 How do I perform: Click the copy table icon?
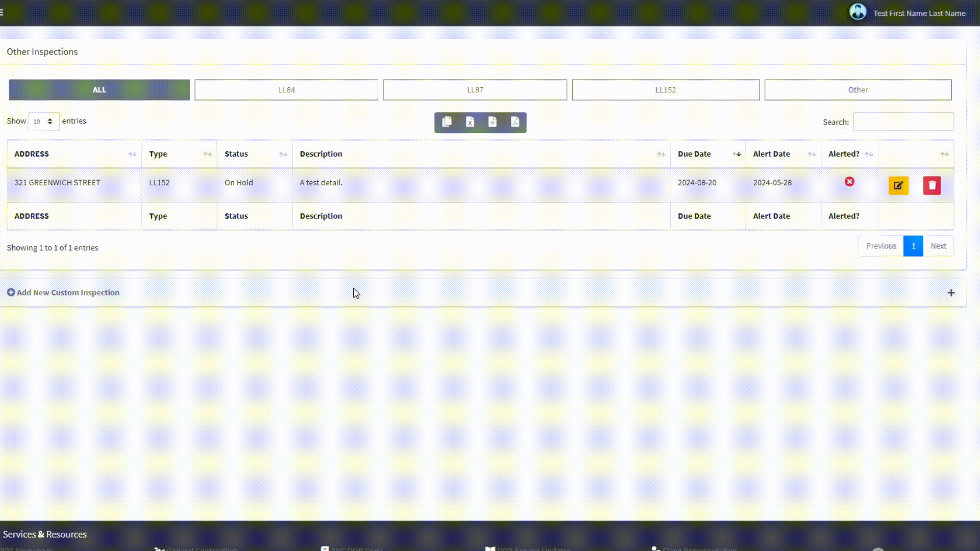coord(447,122)
